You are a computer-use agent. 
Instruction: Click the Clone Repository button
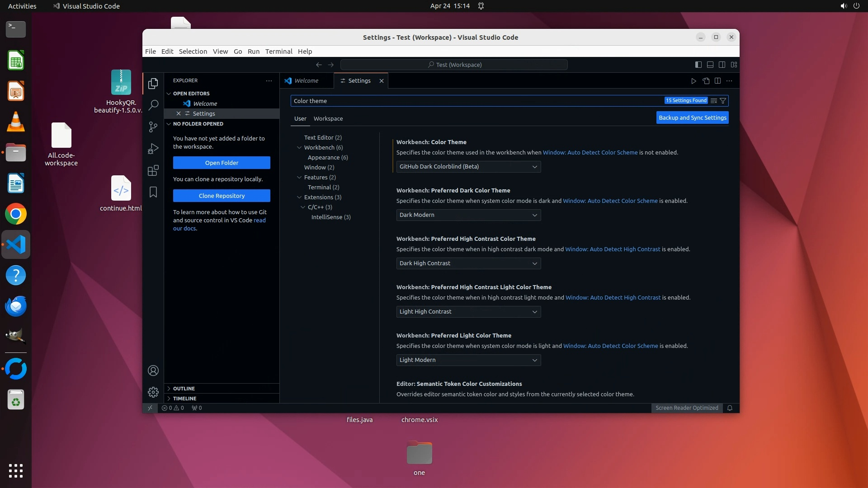222,196
